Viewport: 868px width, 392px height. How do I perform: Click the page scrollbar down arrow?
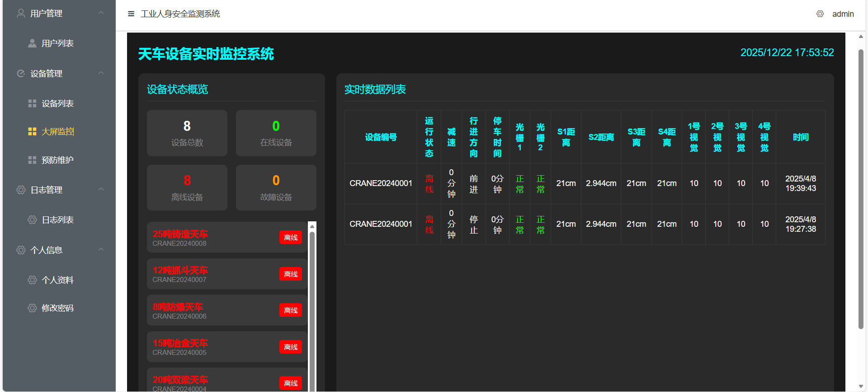[861, 386]
